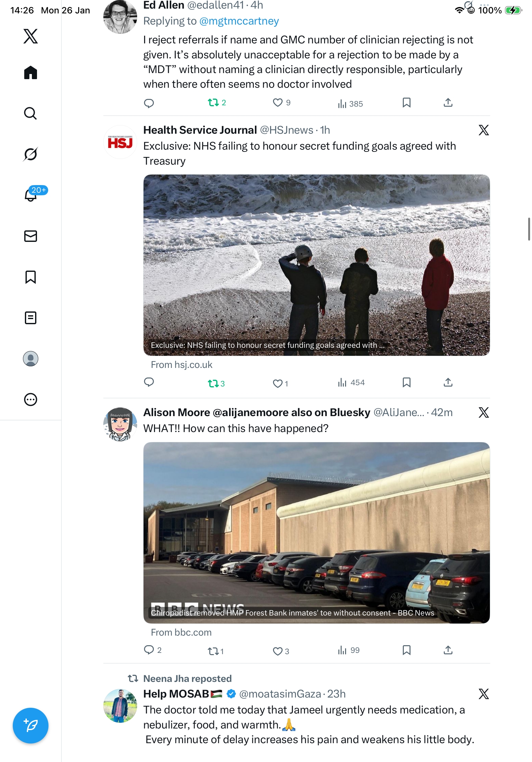
Task: Open profile avatar icon in sidebar
Action: click(31, 359)
